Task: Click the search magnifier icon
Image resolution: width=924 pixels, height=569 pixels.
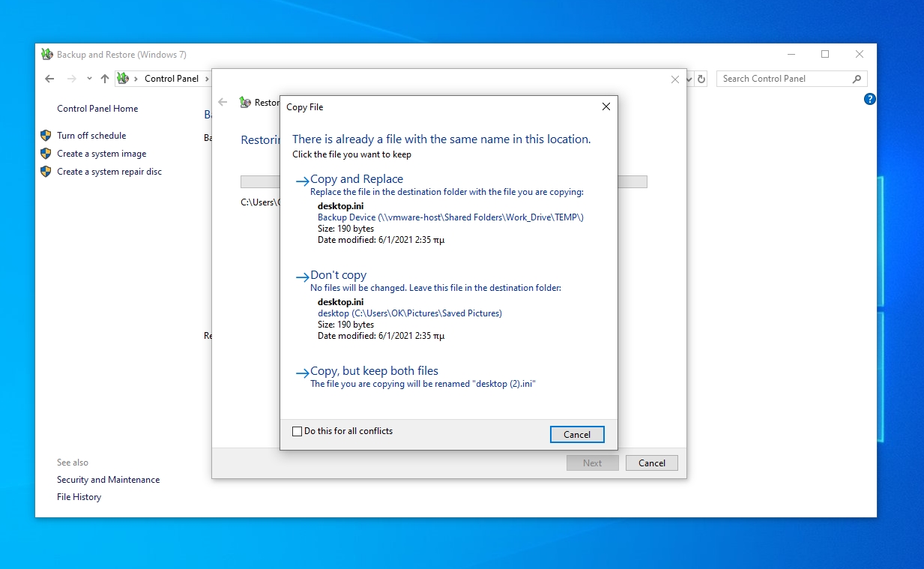Action: click(x=857, y=79)
